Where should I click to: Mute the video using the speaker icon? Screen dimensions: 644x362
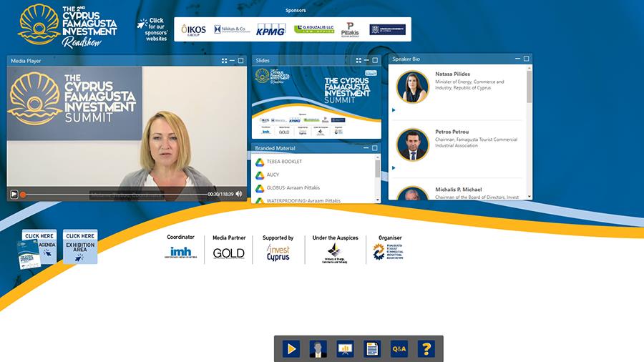tap(239, 194)
